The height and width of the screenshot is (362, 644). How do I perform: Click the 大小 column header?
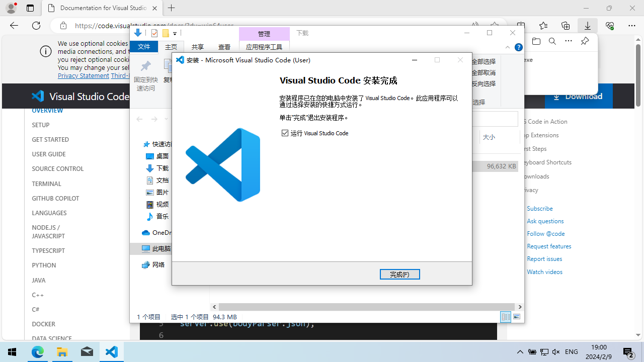tap(489, 137)
